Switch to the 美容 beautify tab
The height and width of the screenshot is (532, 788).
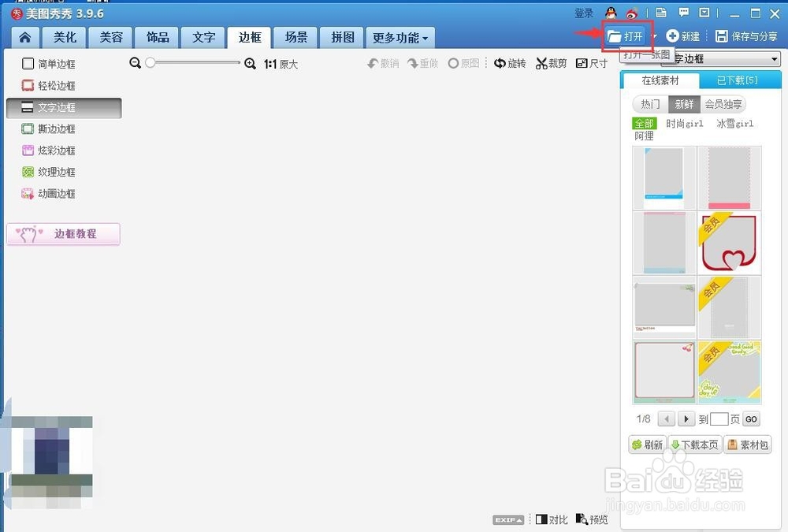[110, 37]
